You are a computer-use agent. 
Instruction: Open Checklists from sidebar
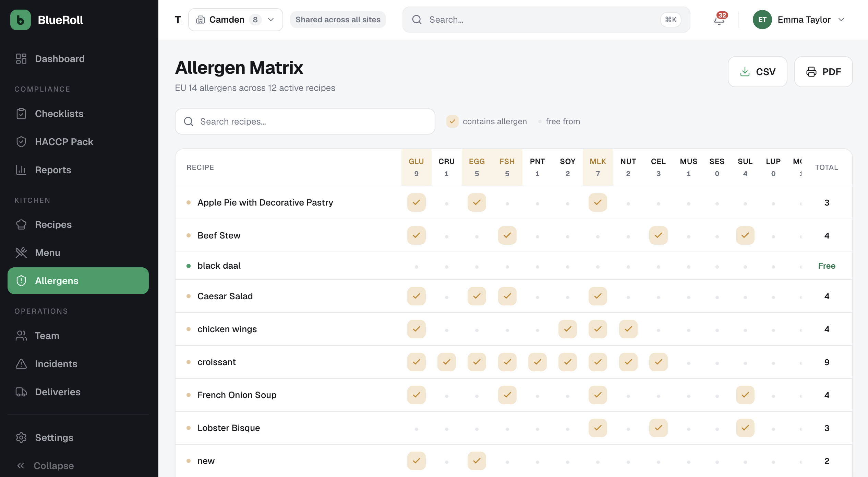[78, 114]
